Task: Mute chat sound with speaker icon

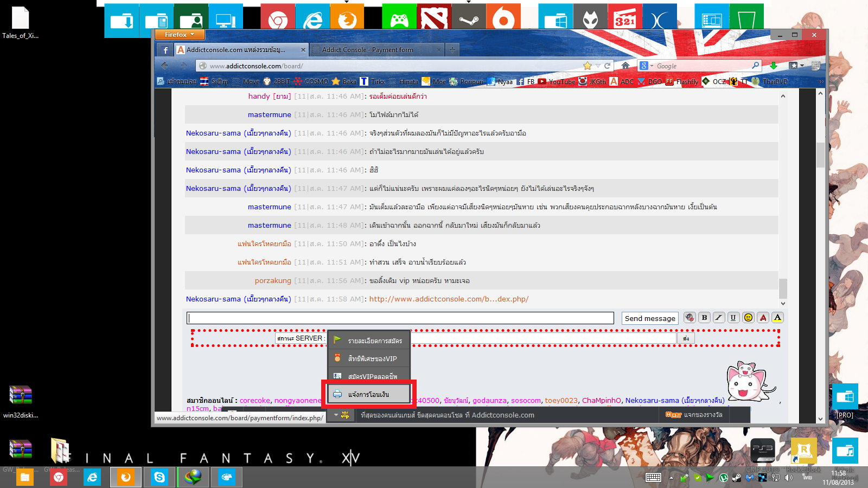Action: click(690, 318)
